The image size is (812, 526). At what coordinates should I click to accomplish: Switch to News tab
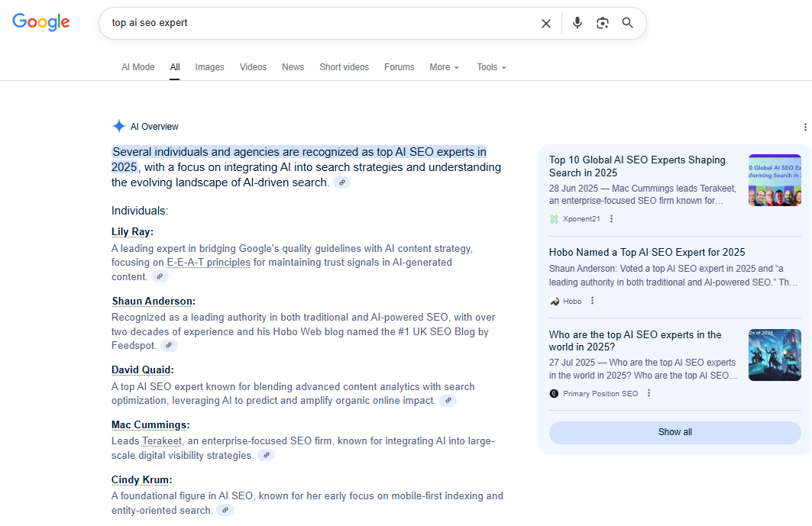tap(293, 67)
